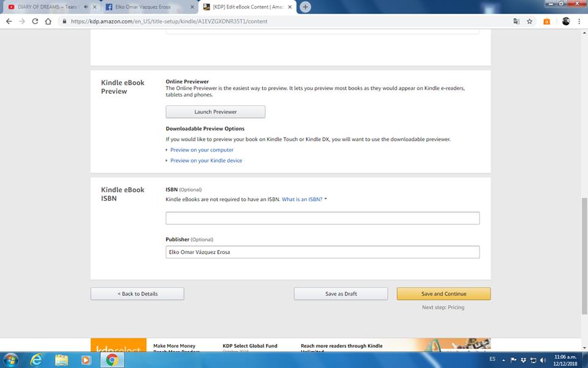
Task: Switch to DIARY OF DREAMS YouTube tab
Action: [x=43, y=7]
